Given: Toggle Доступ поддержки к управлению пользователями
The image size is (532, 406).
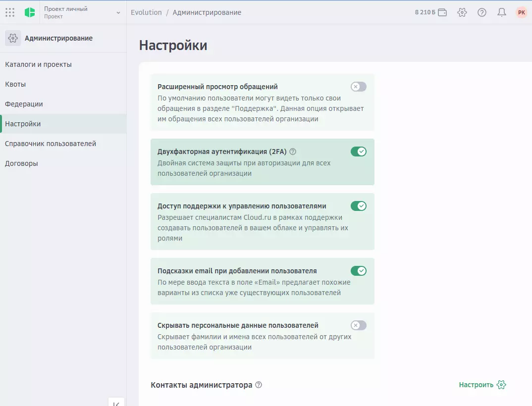Looking at the screenshot, I should click(358, 206).
